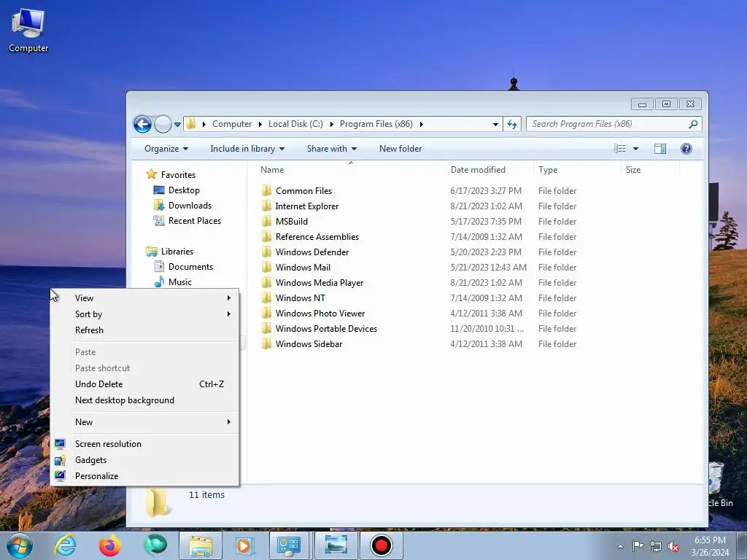Select the Windows Defender folder icon
The width and height of the screenshot is (747, 560).
point(267,252)
